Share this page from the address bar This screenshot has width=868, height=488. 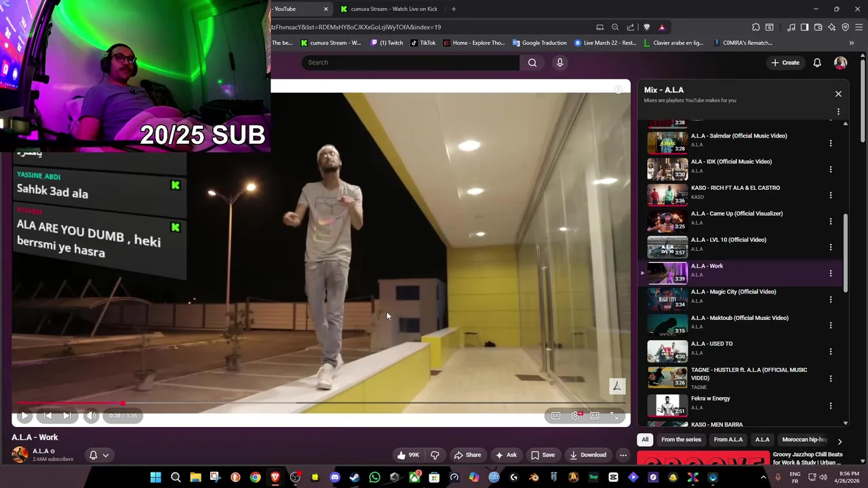pyautogui.click(x=631, y=27)
